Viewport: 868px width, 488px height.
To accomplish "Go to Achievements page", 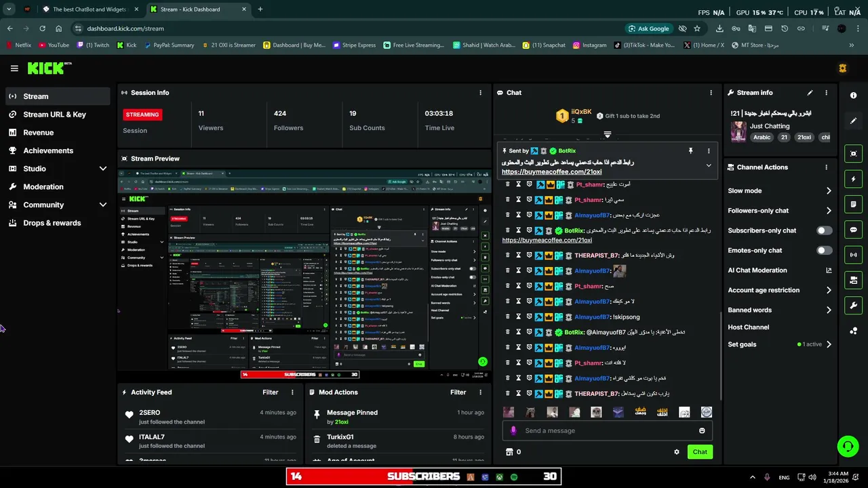I will [x=58, y=150].
